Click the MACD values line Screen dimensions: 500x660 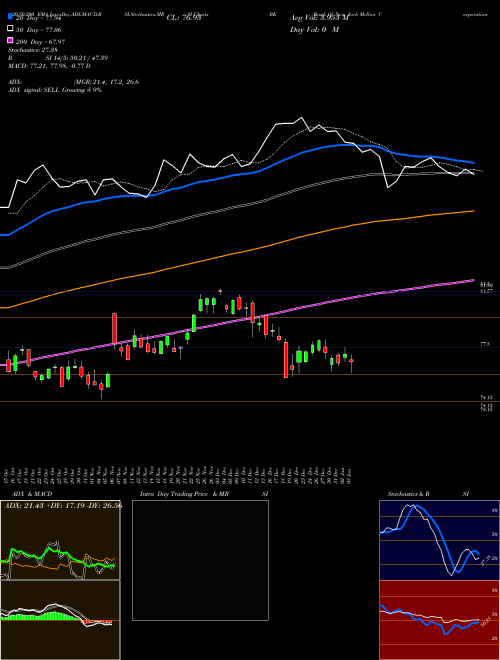49,66
